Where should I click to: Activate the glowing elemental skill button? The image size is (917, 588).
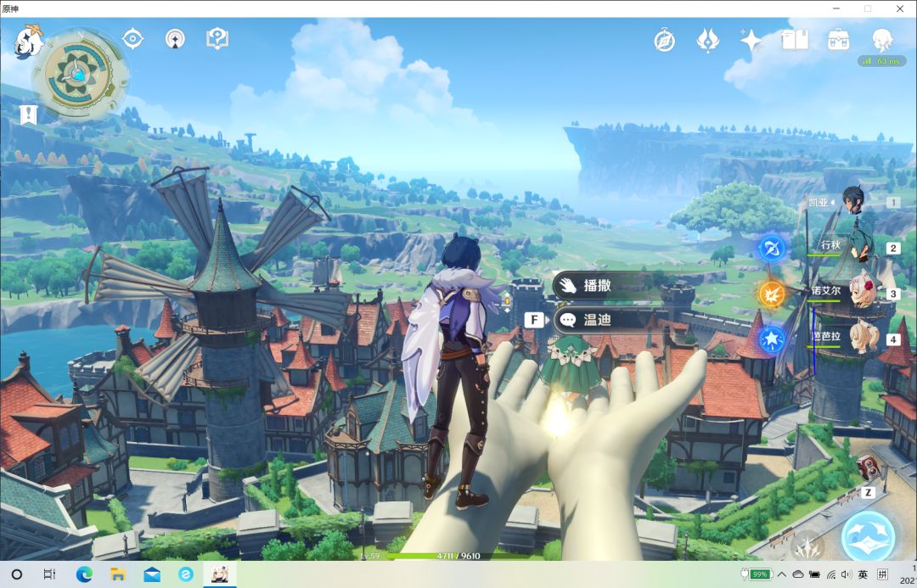[869, 535]
